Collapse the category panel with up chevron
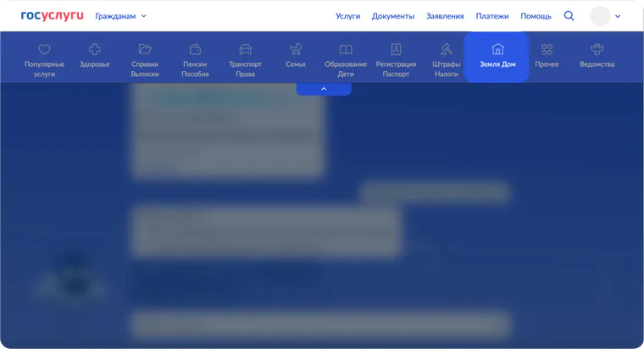The image size is (644, 349). (x=324, y=89)
